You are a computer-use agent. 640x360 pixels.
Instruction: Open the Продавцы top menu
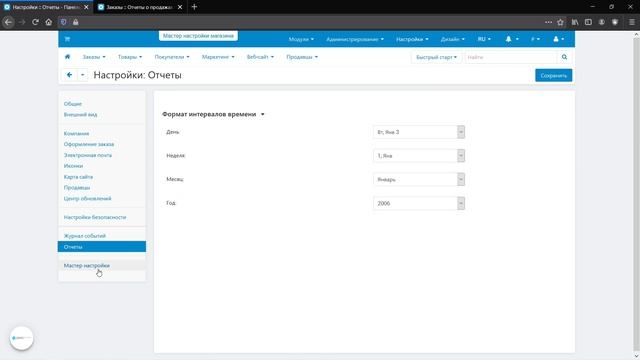click(302, 57)
